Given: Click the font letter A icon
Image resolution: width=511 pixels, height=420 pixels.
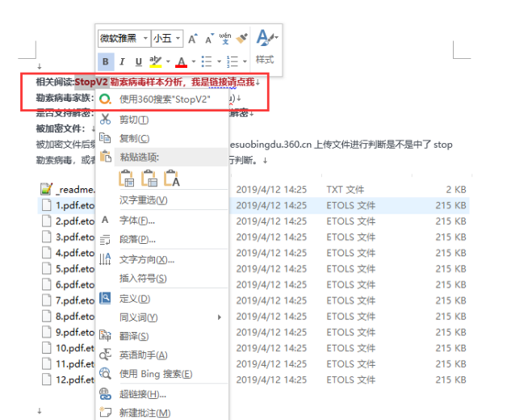Looking at the screenshot, I should pyautogui.click(x=105, y=220).
